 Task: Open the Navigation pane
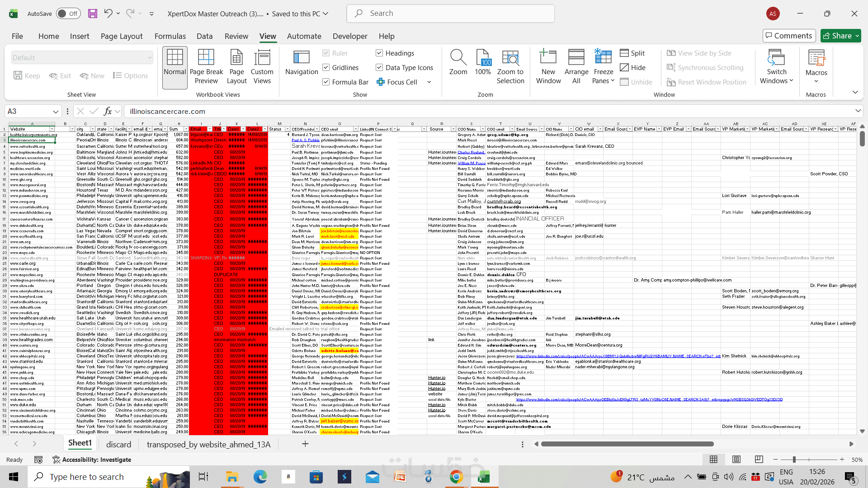(x=302, y=62)
